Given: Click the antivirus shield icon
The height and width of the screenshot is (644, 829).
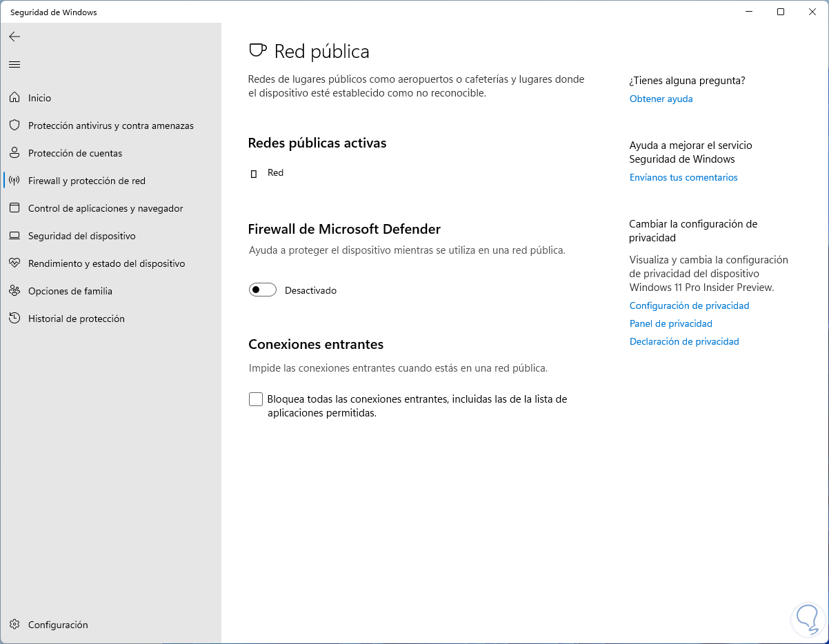Looking at the screenshot, I should (14, 125).
